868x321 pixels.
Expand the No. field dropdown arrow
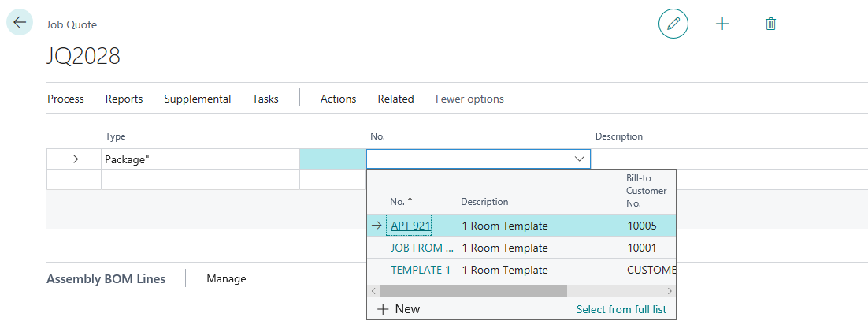[580, 159]
